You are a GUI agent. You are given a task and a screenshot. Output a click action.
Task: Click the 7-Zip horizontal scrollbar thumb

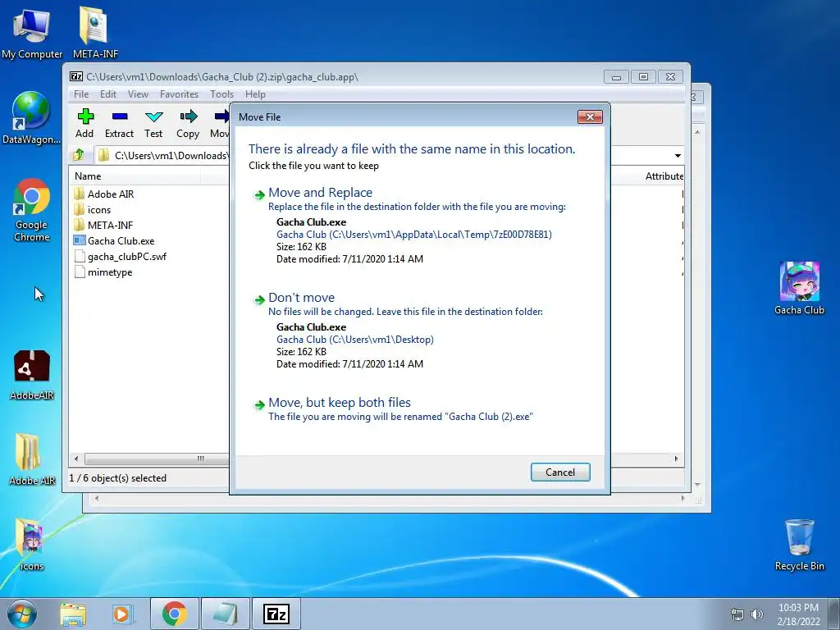157,459
